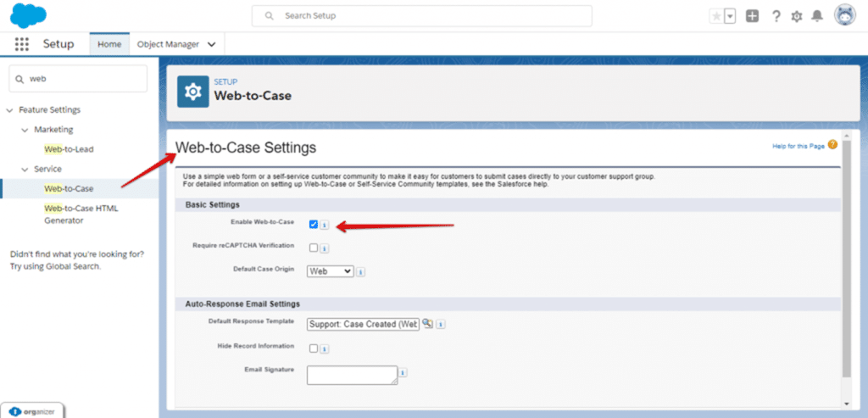Collapse the Feature Settings tree section

8,110
